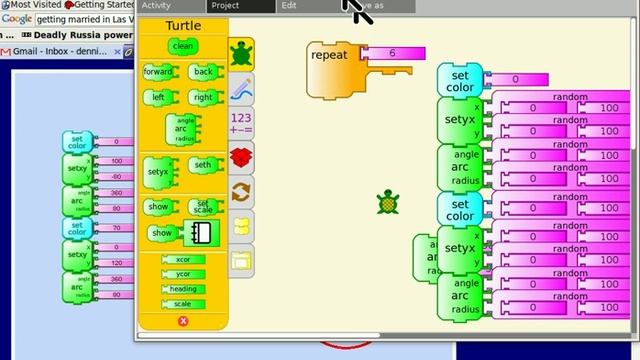Click the Google search field in browser
Screen dimensions: 640x360
point(84,20)
